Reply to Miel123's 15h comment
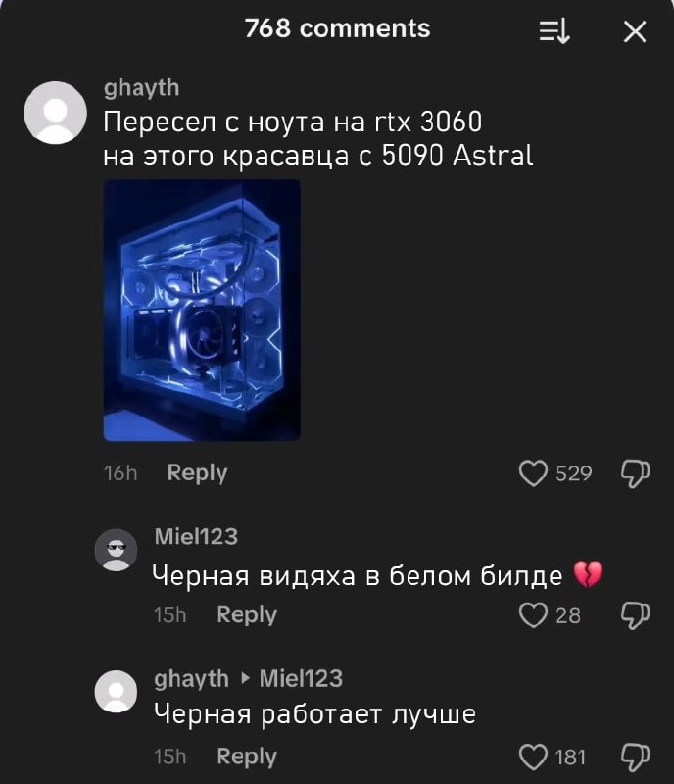The height and width of the screenshot is (784, 674). (247, 615)
